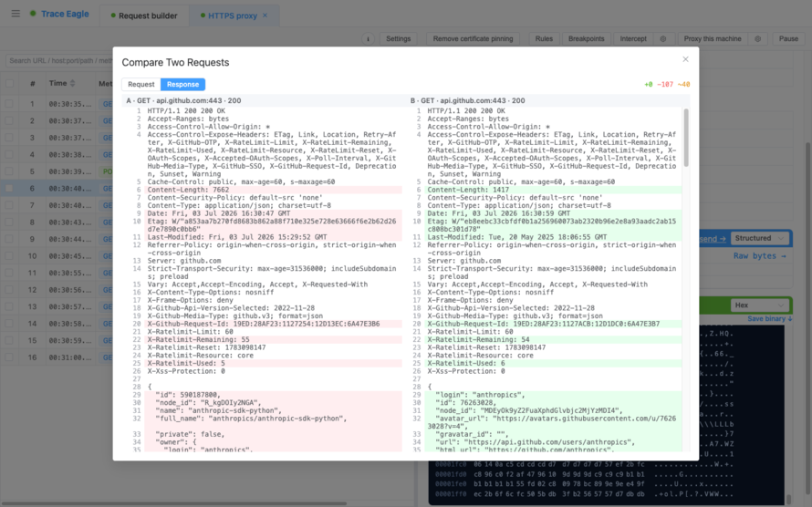Image resolution: width=812 pixels, height=507 pixels.
Task: Click Remove certificate pinning
Action: (473, 39)
